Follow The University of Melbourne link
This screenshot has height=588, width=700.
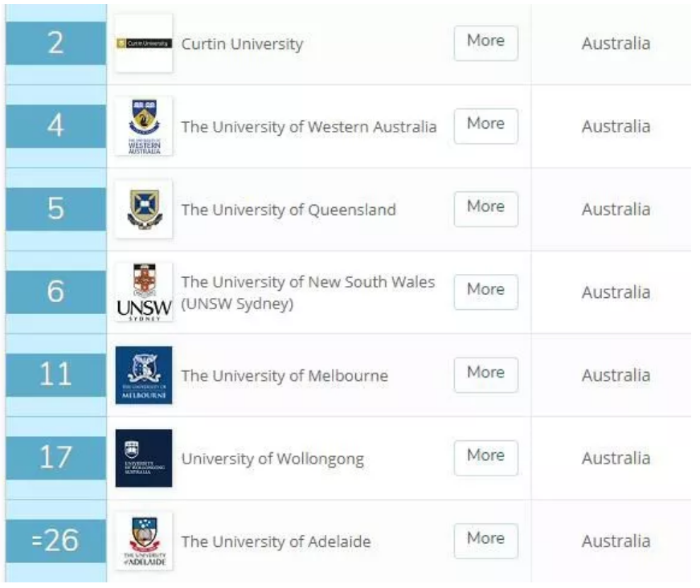[x=285, y=376]
